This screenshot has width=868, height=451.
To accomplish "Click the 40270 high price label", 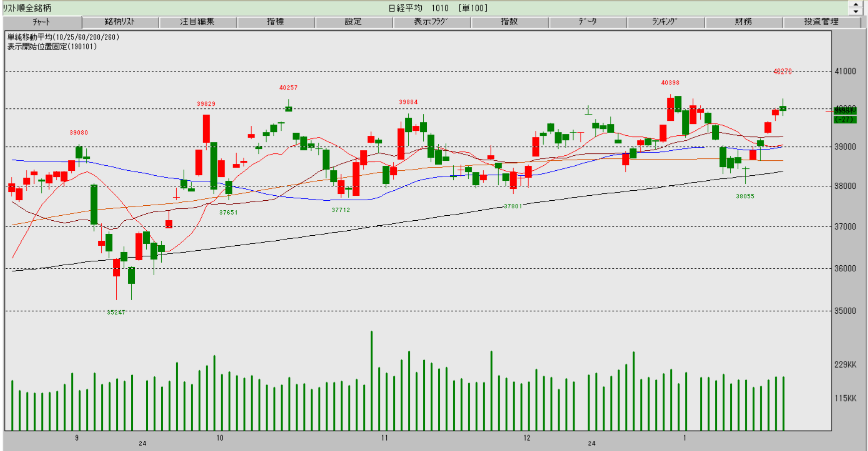I will (x=783, y=71).
